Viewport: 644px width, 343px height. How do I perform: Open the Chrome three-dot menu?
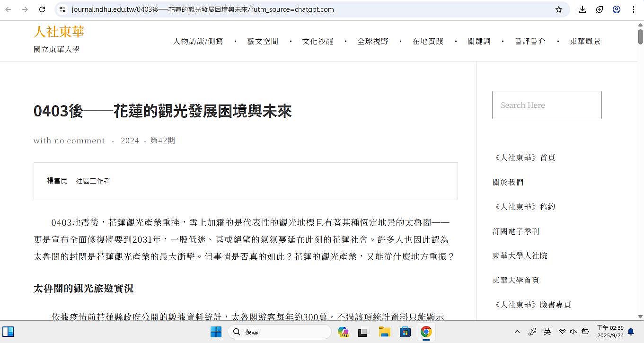(634, 9)
